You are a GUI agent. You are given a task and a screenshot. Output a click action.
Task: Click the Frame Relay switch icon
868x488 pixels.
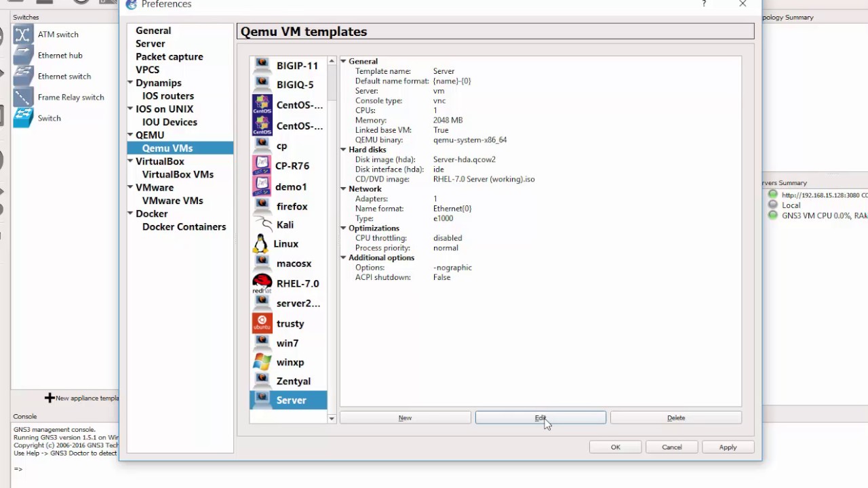click(23, 97)
